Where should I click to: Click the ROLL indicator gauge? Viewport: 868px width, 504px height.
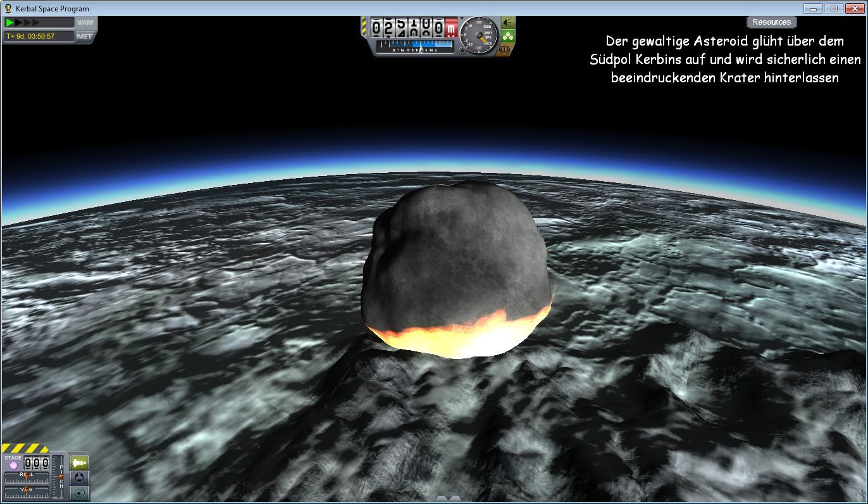27,477
